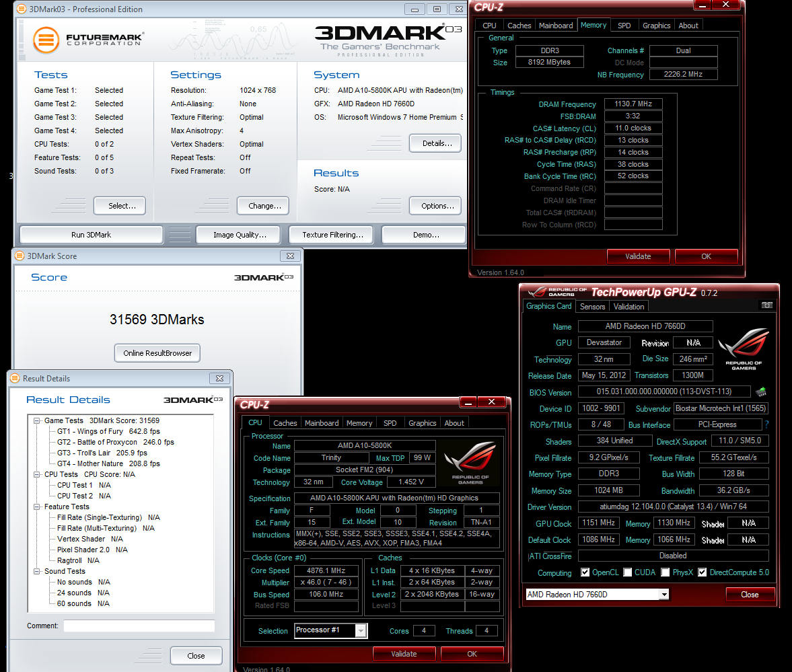Collapse the Feature Tests tree node
Image resolution: width=792 pixels, height=672 pixels.
[37, 507]
